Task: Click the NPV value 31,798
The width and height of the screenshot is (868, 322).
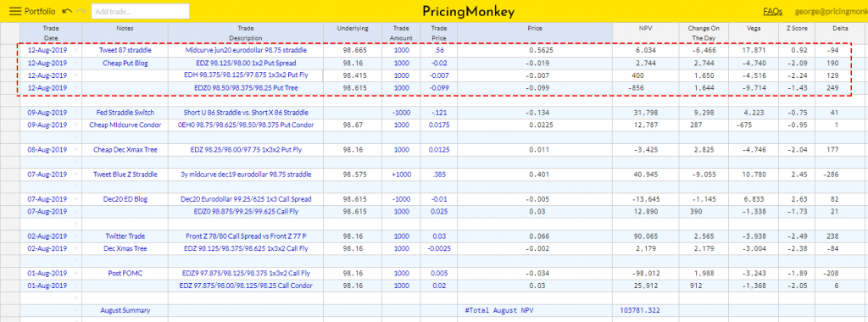Action: coord(645,113)
